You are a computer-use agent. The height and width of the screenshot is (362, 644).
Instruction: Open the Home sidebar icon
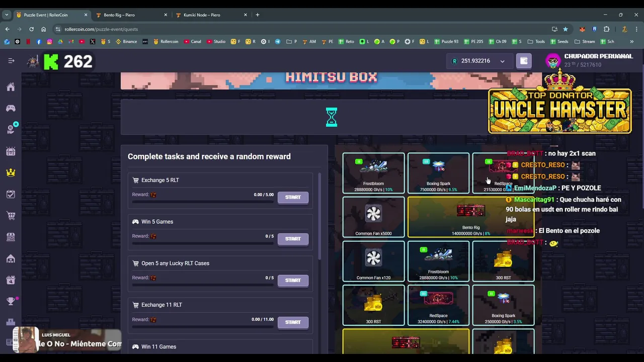coord(11,87)
